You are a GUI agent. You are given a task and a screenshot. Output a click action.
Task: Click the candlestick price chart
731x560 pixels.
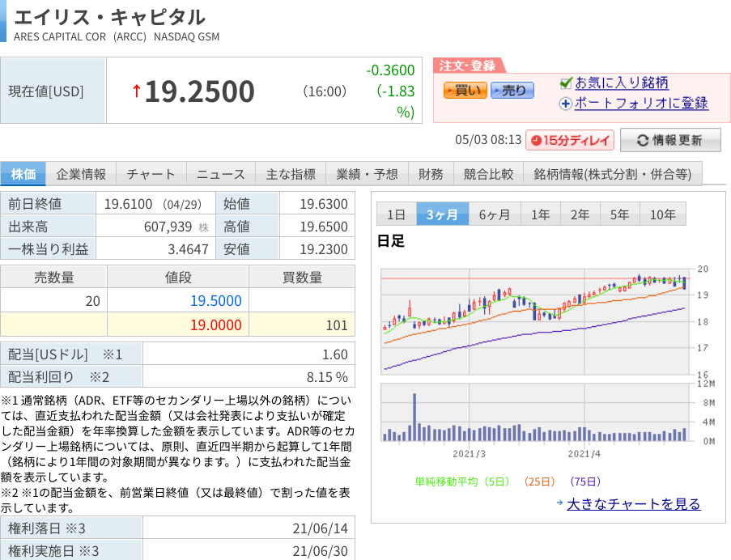535,321
